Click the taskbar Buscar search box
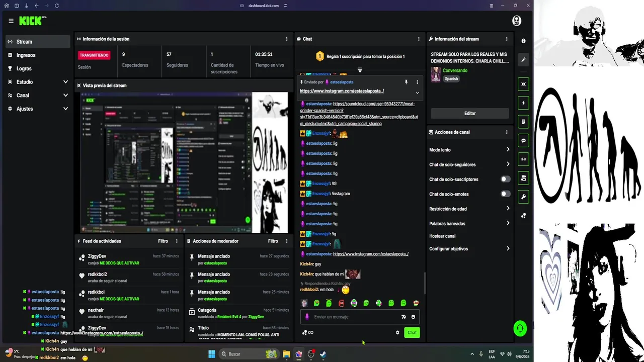This screenshot has height=362, width=644. pos(250,354)
